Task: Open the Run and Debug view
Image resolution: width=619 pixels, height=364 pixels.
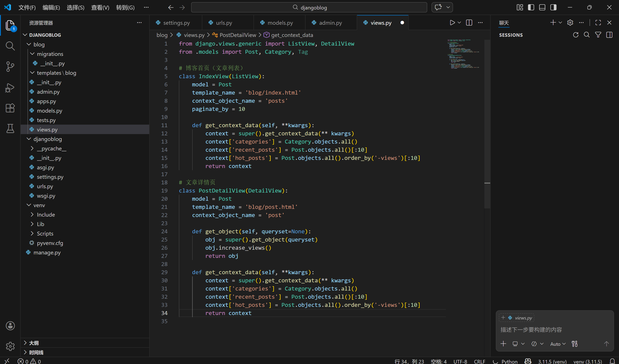Action: coord(10,88)
